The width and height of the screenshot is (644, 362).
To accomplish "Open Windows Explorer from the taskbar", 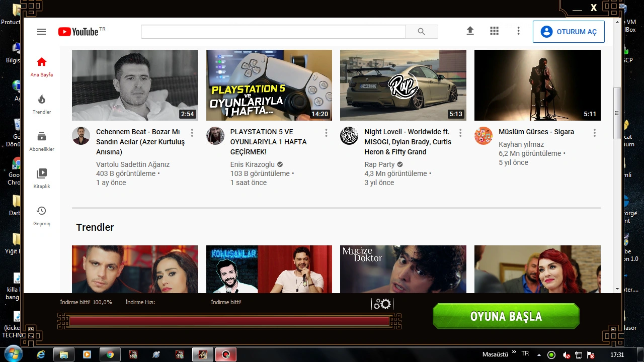I will tap(64, 354).
